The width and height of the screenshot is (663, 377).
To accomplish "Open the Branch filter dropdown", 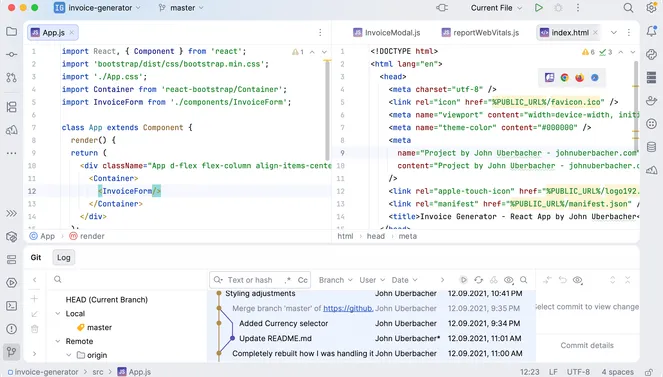I will [x=336, y=280].
